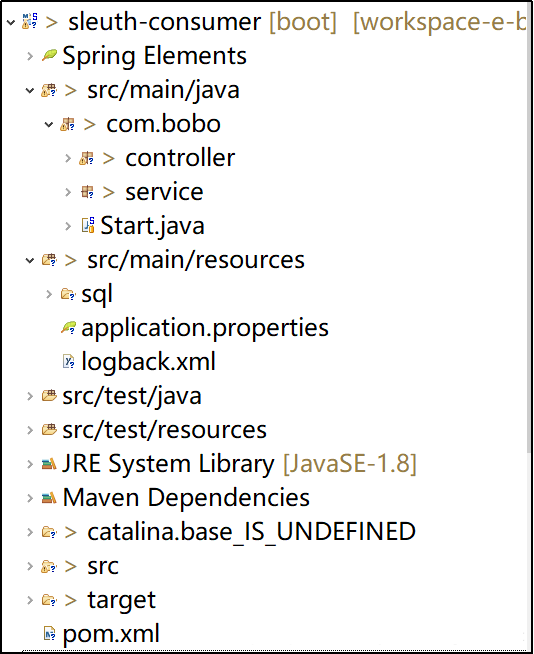Click the application.properties leaf icon
This screenshot has height=654, width=534.
click(x=68, y=328)
